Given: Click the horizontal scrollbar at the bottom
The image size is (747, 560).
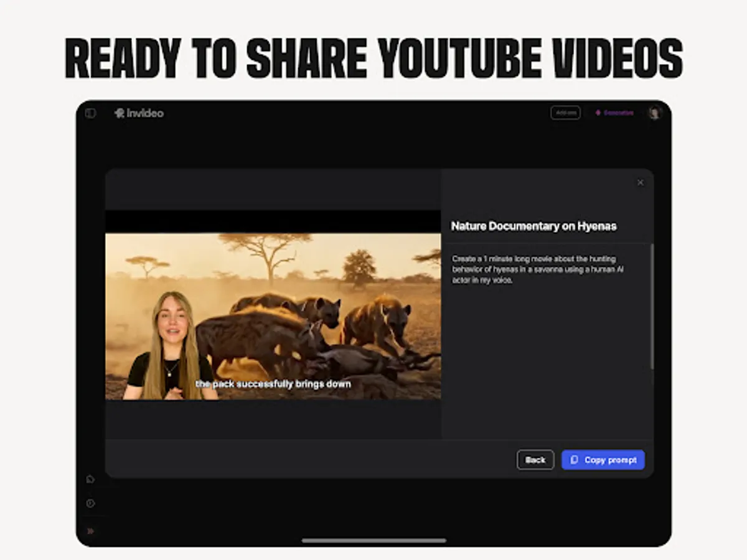Looking at the screenshot, I should pyautogui.click(x=374, y=541).
